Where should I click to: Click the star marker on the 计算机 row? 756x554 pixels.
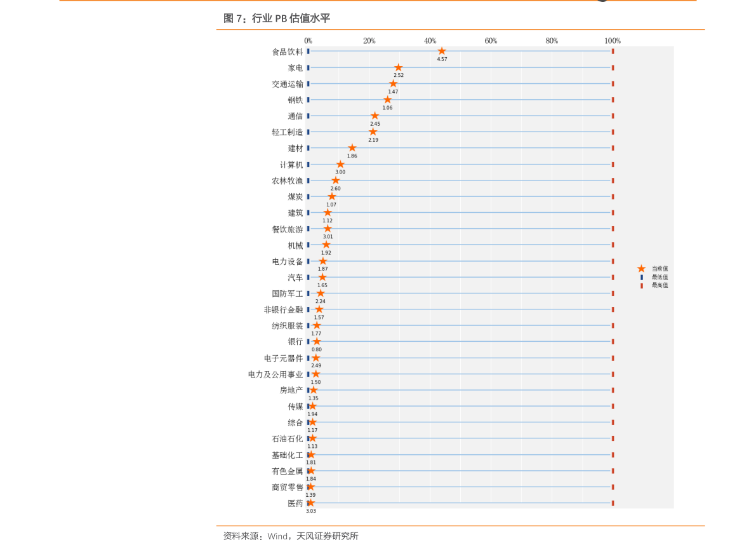point(340,164)
